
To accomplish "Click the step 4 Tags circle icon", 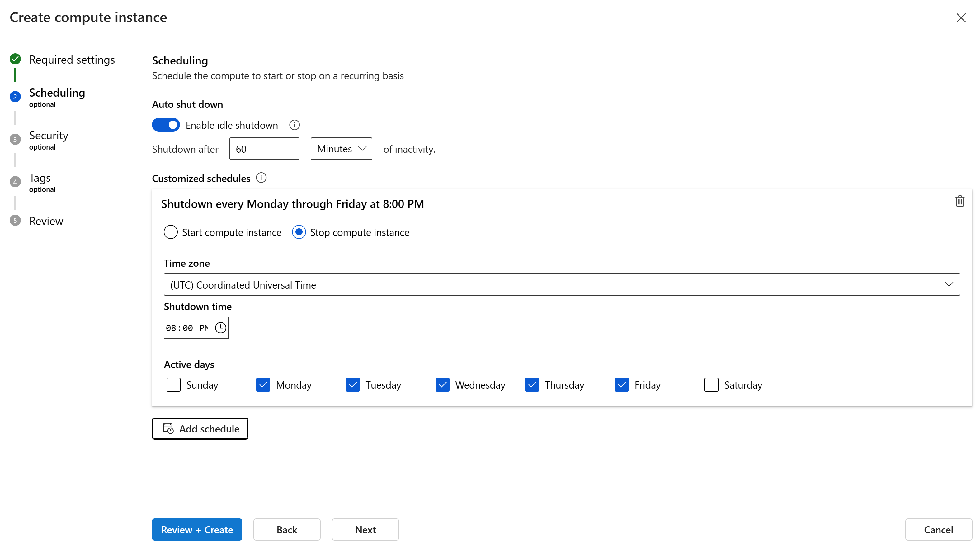I will 15,182.
